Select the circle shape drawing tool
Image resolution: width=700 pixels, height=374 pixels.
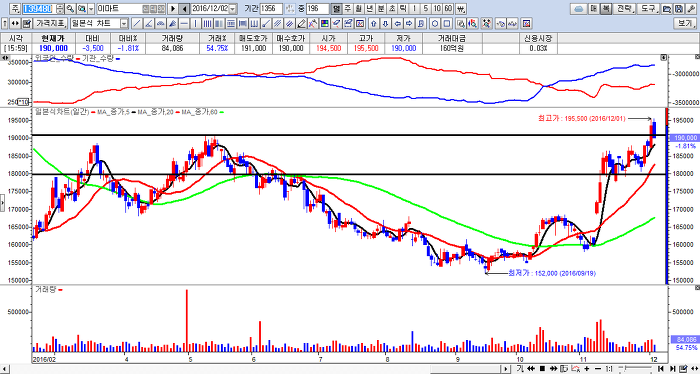(435, 23)
